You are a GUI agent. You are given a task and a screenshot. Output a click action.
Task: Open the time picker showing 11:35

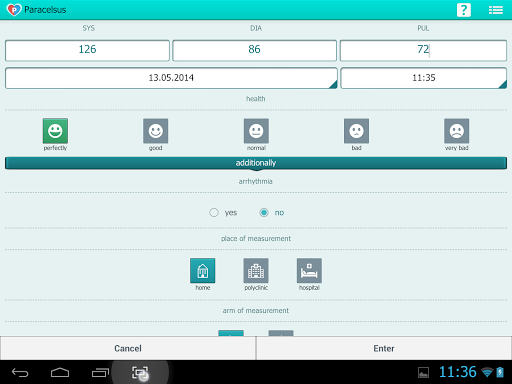pyautogui.click(x=424, y=78)
